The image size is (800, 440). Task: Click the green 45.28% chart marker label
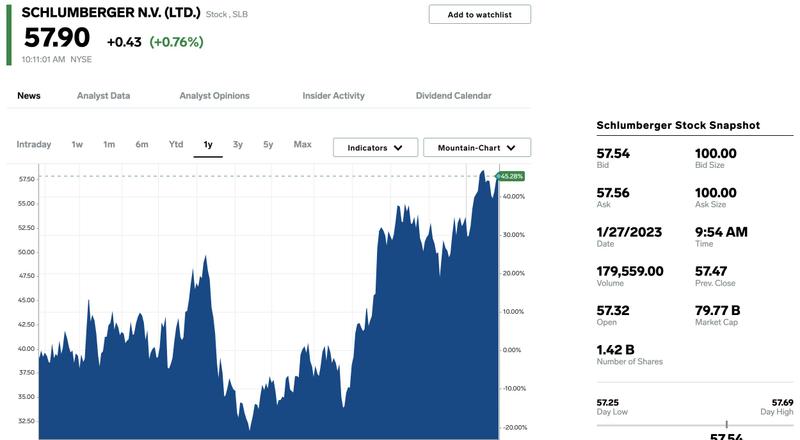[510, 176]
